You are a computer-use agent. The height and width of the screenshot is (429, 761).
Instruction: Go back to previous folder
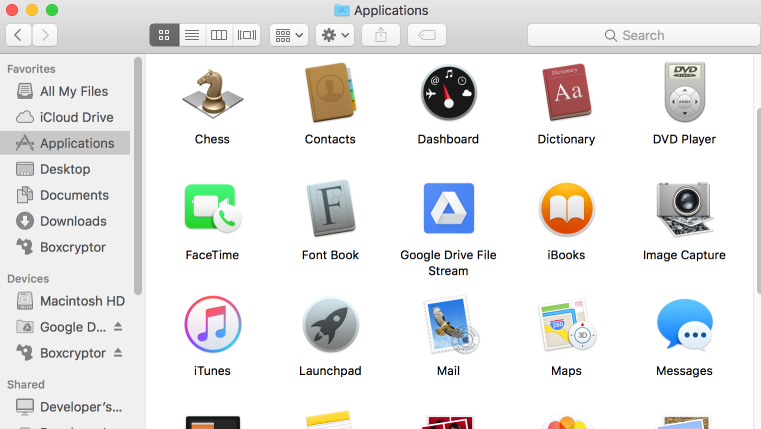tap(18, 35)
